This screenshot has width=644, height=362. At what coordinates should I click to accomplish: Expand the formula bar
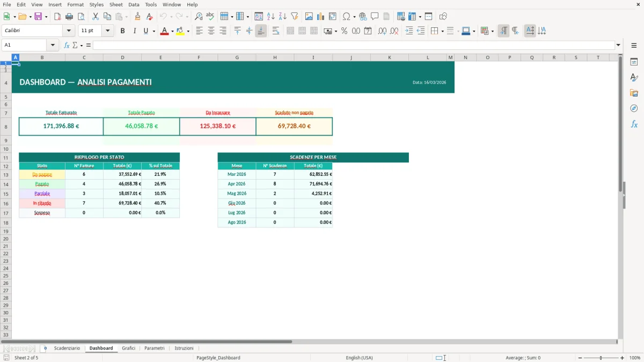(x=618, y=45)
